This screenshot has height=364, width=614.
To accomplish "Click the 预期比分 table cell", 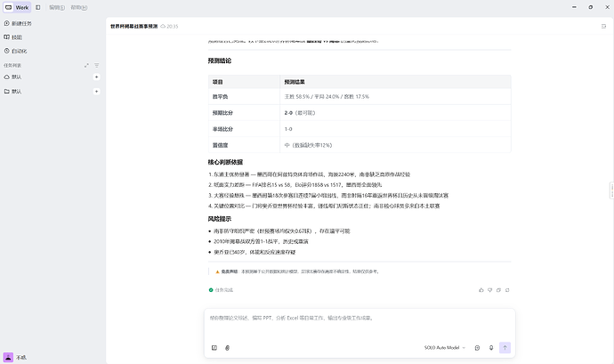I will coord(244,113).
